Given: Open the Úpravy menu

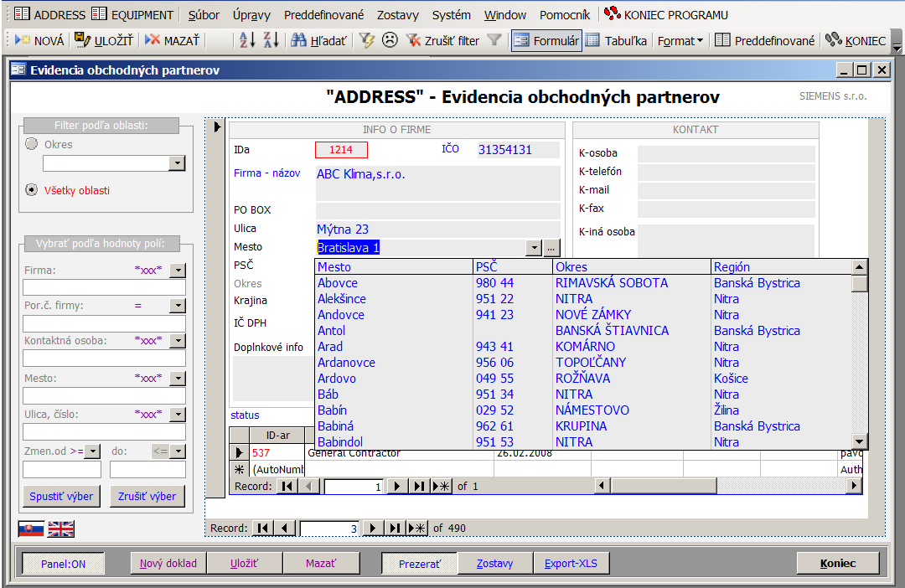Looking at the screenshot, I should (x=251, y=14).
